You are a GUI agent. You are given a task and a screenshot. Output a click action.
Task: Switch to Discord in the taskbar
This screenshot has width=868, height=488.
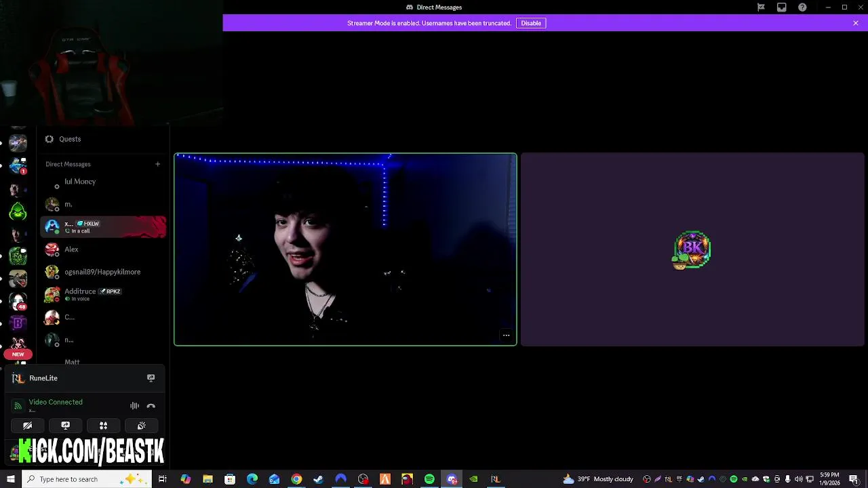pyautogui.click(x=452, y=479)
